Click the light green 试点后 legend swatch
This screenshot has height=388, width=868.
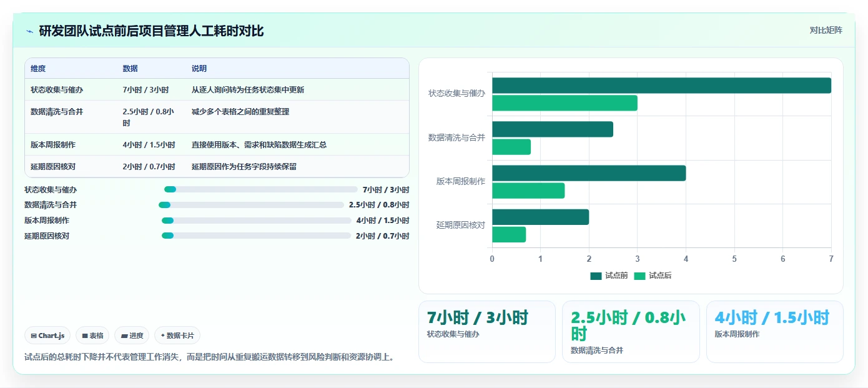coord(639,276)
